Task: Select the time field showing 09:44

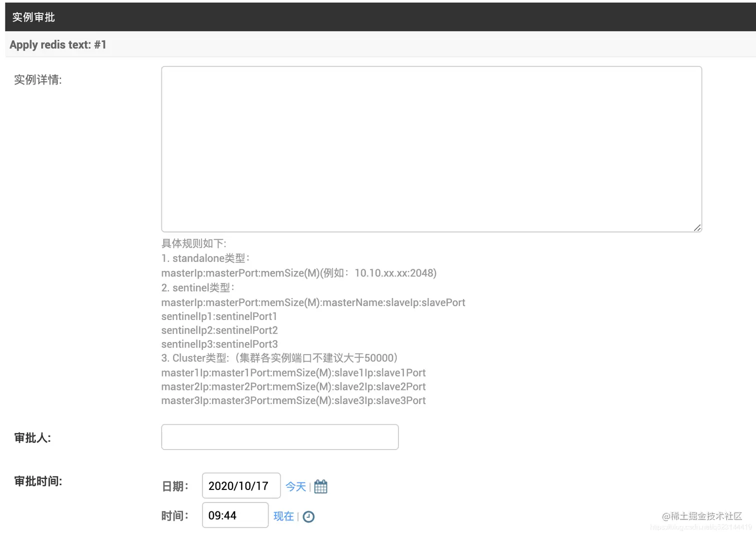Action: (x=235, y=515)
